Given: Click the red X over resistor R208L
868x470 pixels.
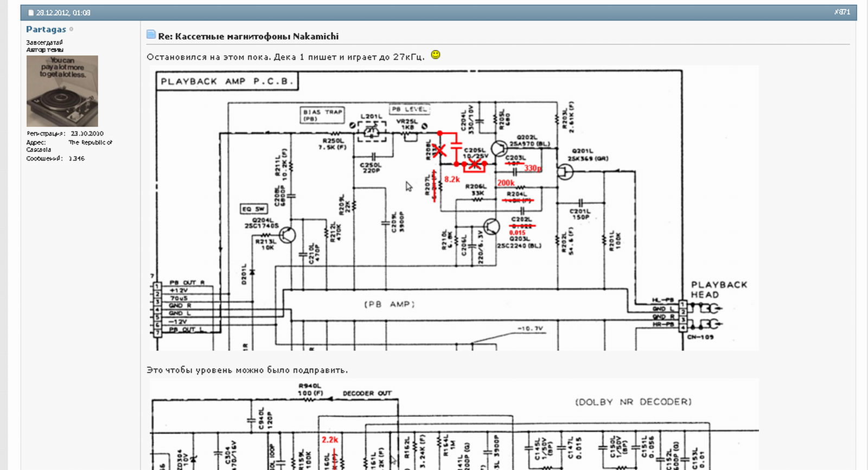Looking at the screenshot, I should pyautogui.click(x=439, y=150).
